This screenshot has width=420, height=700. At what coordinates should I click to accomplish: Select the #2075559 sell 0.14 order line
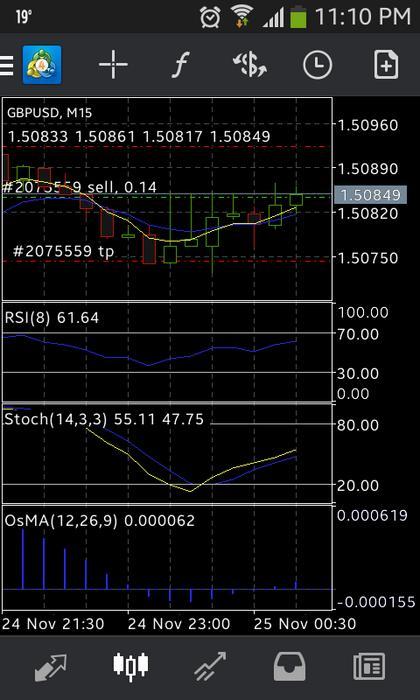click(79, 187)
